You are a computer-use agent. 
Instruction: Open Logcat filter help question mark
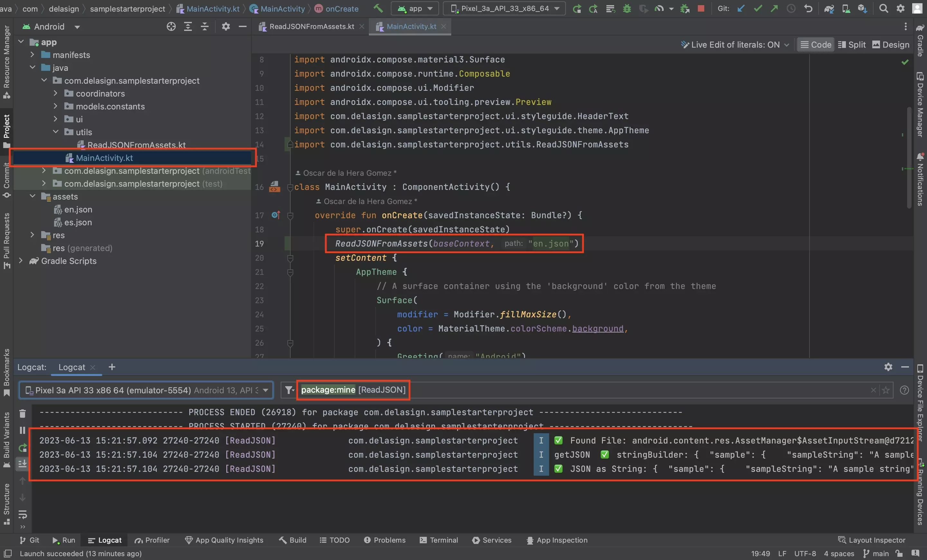(x=904, y=390)
